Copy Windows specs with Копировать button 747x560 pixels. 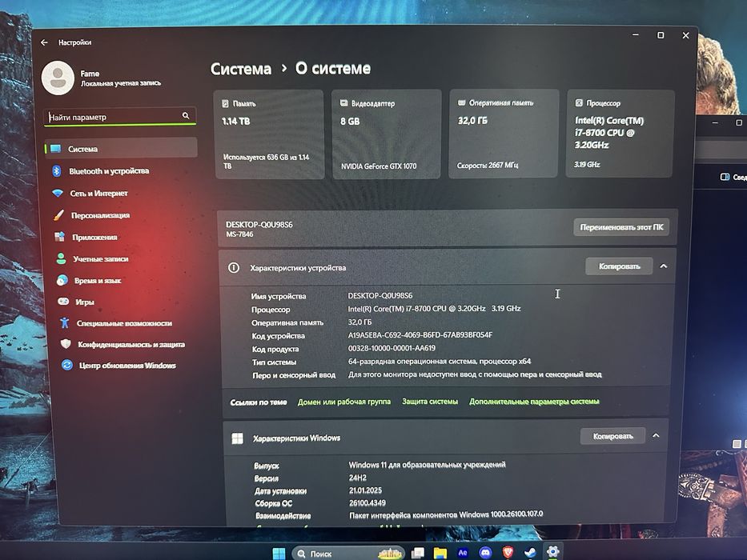coord(612,436)
